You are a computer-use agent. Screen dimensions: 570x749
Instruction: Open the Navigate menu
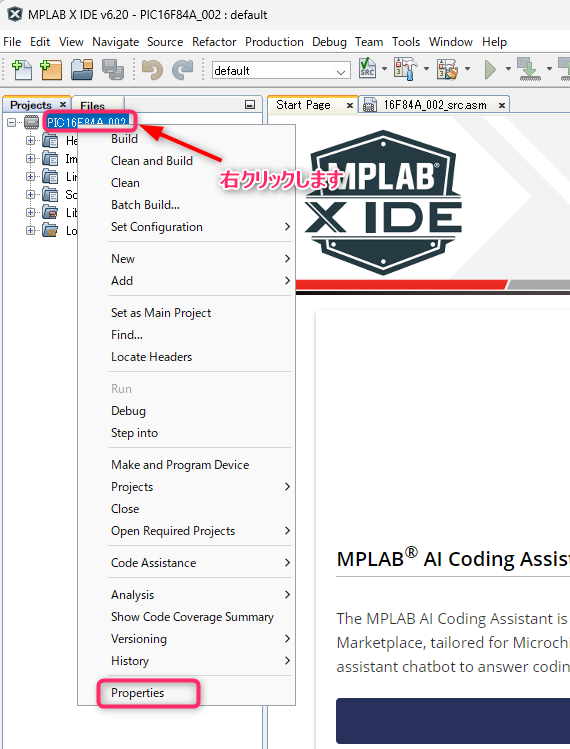[x=116, y=42]
